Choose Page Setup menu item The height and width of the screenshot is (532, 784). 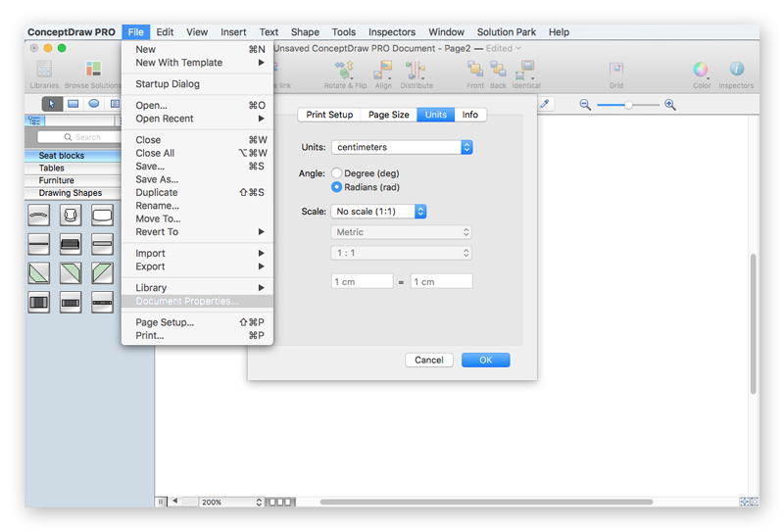198,322
